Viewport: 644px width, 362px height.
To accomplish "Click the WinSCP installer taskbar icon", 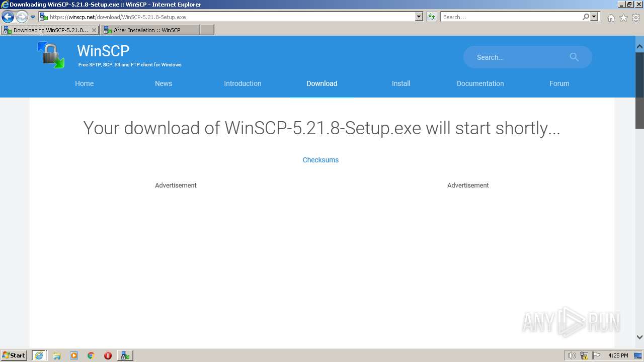I will (125, 355).
